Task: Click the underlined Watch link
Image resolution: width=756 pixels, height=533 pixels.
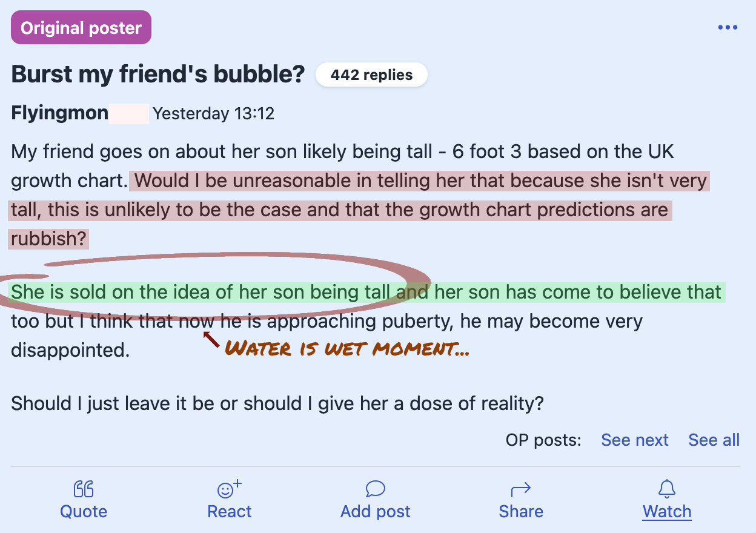Action: (x=667, y=511)
